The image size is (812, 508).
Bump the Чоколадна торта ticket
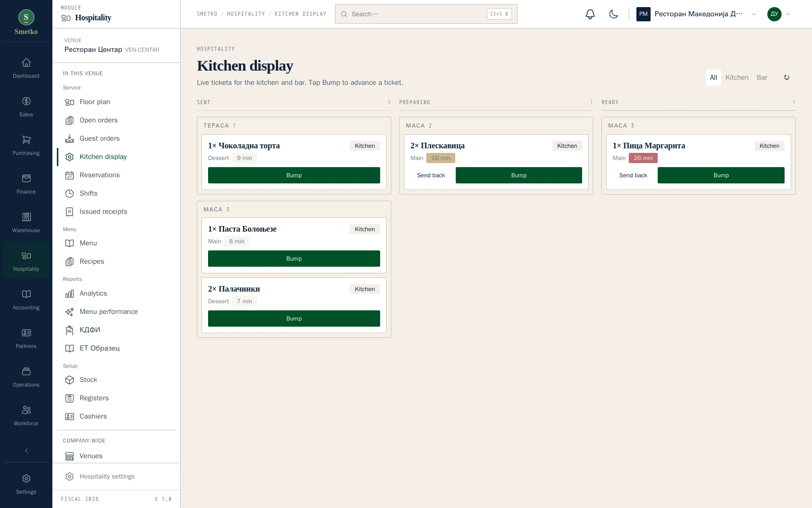click(x=294, y=175)
